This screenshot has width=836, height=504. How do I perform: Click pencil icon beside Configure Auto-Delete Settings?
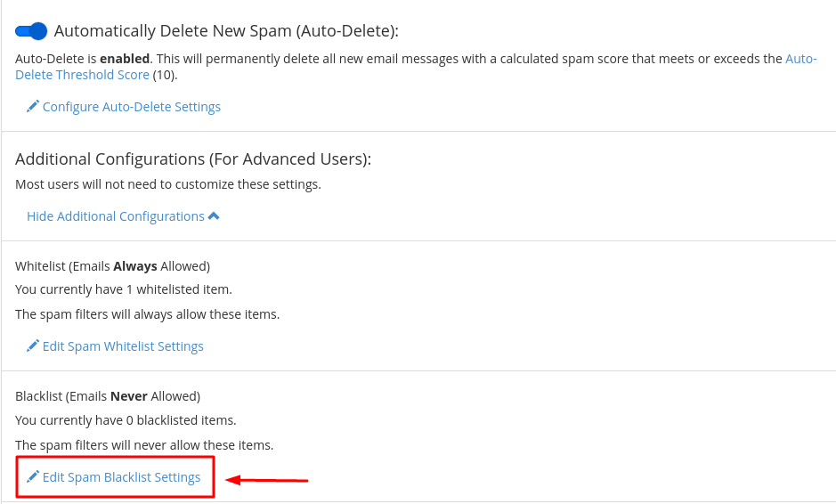point(33,107)
